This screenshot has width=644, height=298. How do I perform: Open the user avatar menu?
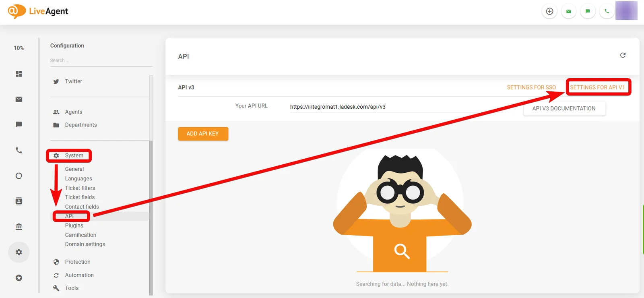coord(626,10)
